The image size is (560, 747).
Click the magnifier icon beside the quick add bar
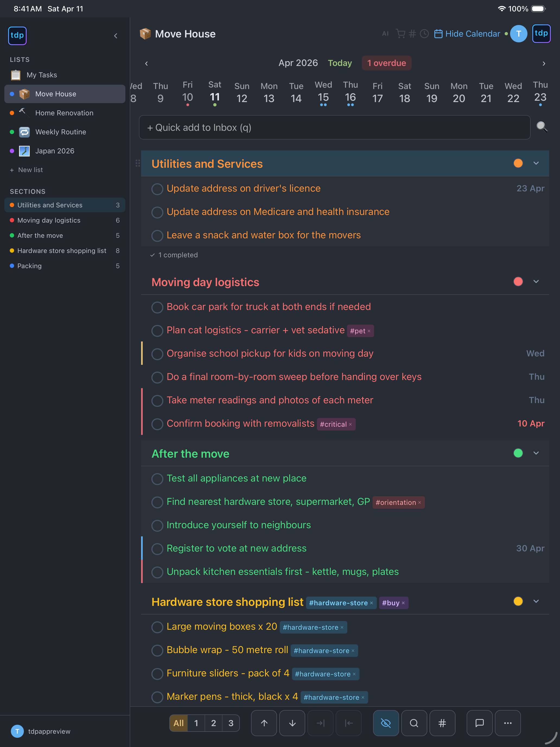pos(542,127)
